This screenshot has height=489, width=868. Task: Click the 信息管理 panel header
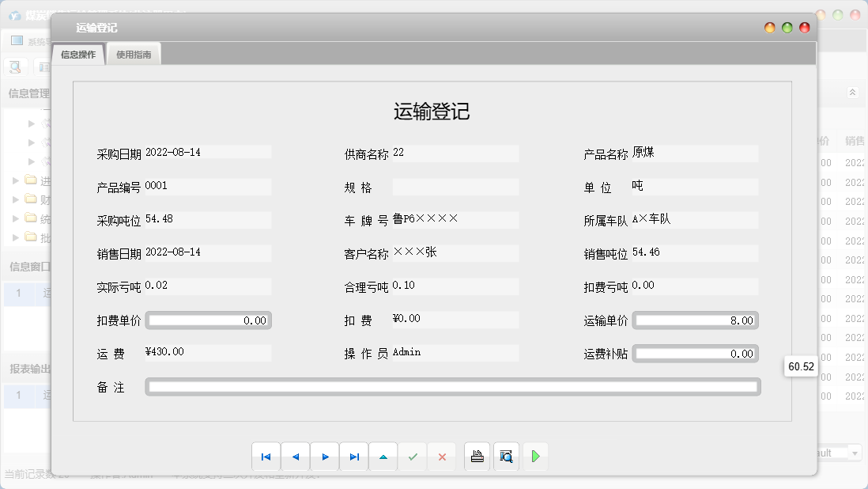(x=26, y=93)
